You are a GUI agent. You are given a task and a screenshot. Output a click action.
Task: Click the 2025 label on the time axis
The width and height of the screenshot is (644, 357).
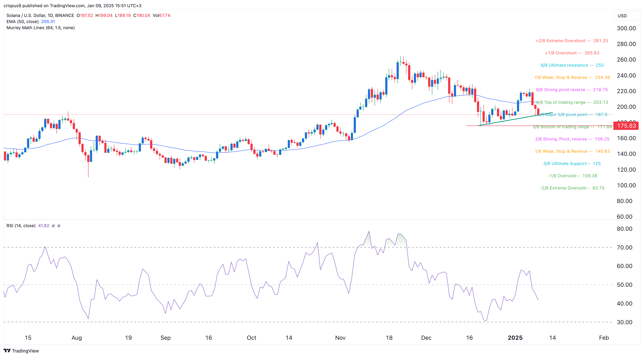tap(515, 338)
